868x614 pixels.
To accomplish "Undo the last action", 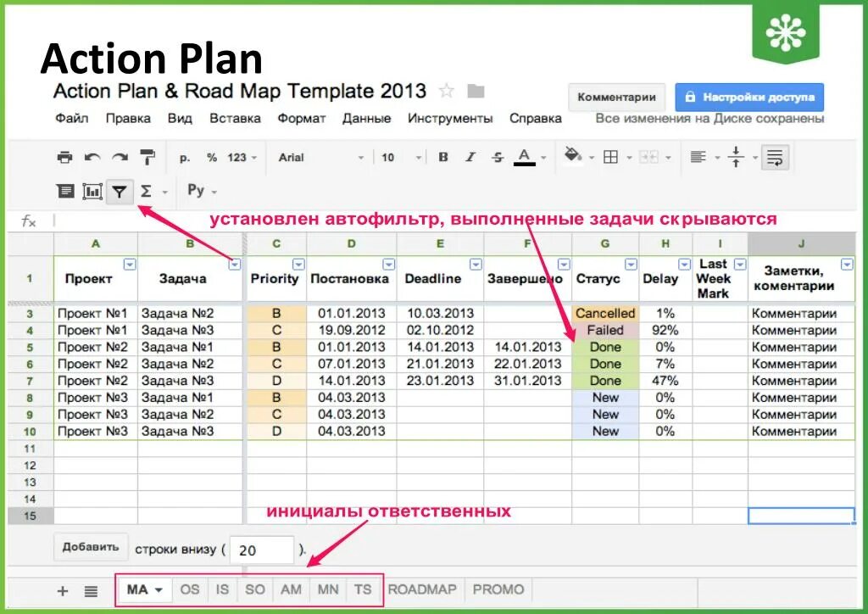I will click(x=92, y=158).
